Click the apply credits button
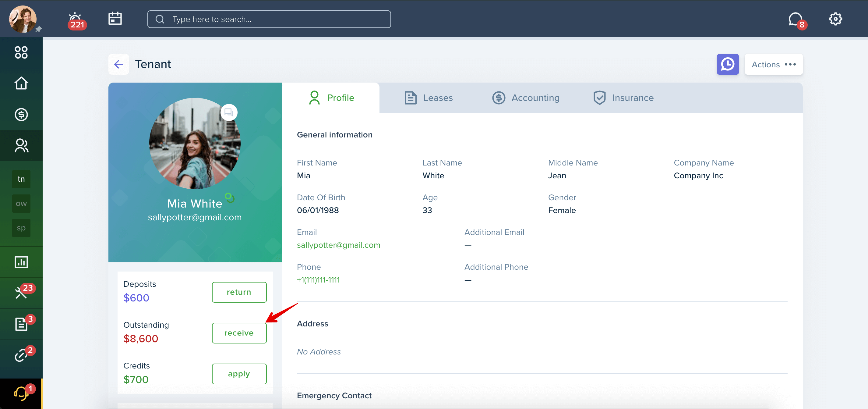Viewport: 868px width, 409px height. [239, 374]
